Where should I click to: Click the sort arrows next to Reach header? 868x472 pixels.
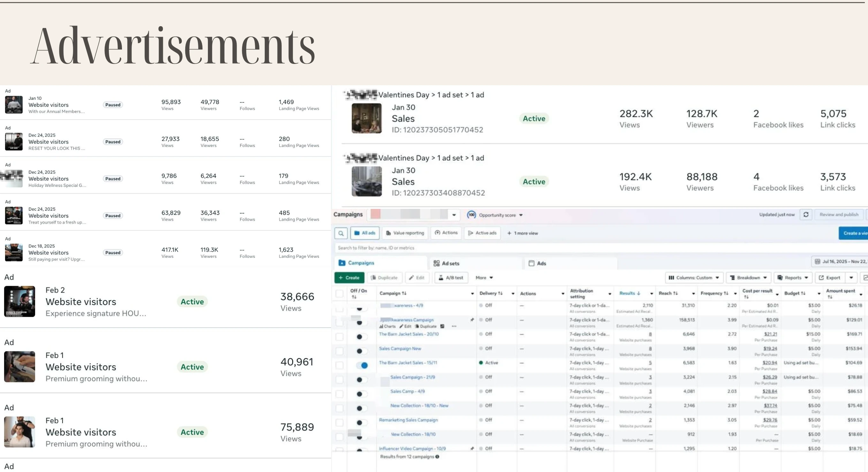[x=675, y=293]
